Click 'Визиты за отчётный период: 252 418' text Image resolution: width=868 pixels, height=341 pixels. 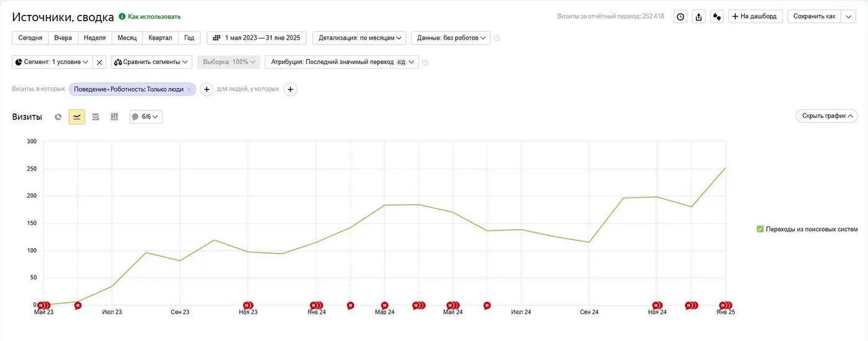(611, 17)
